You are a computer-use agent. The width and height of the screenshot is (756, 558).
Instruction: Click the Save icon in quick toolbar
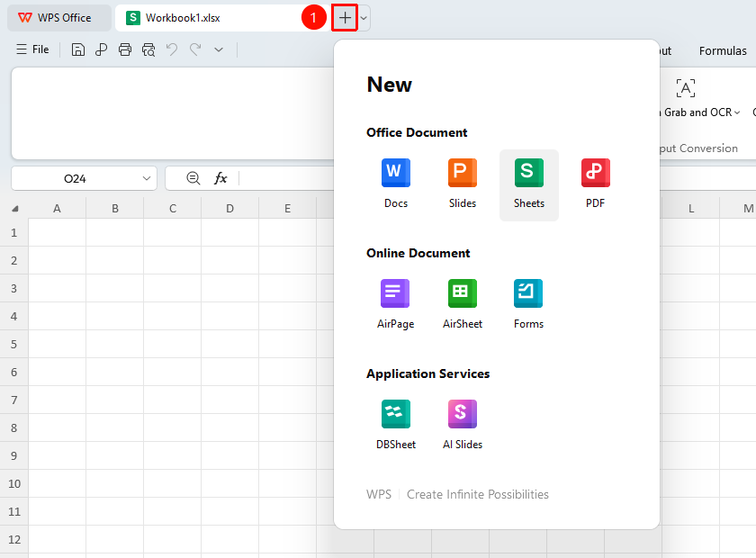[x=78, y=49]
